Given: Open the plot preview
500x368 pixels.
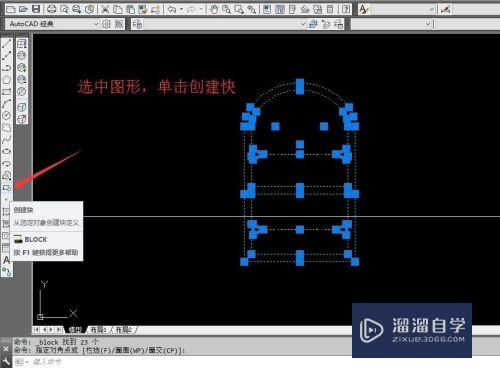Looking at the screenshot, I should (64, 9).
